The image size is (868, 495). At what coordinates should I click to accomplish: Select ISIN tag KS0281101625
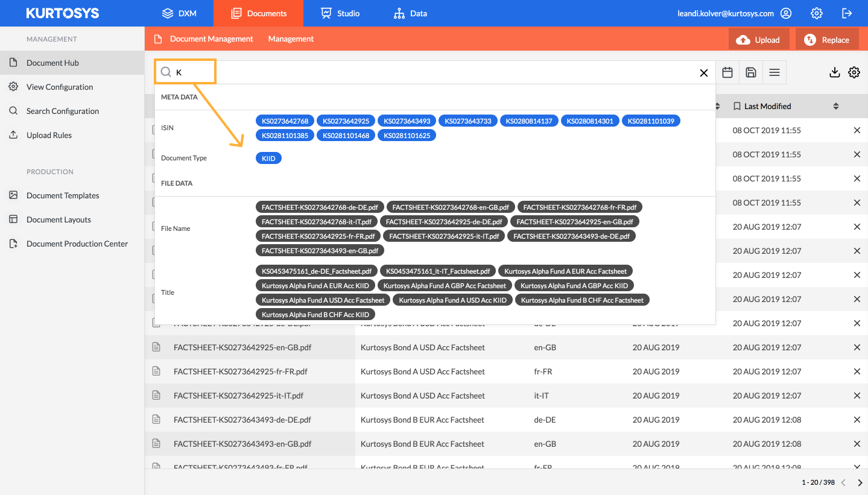[x=407, y=136]
